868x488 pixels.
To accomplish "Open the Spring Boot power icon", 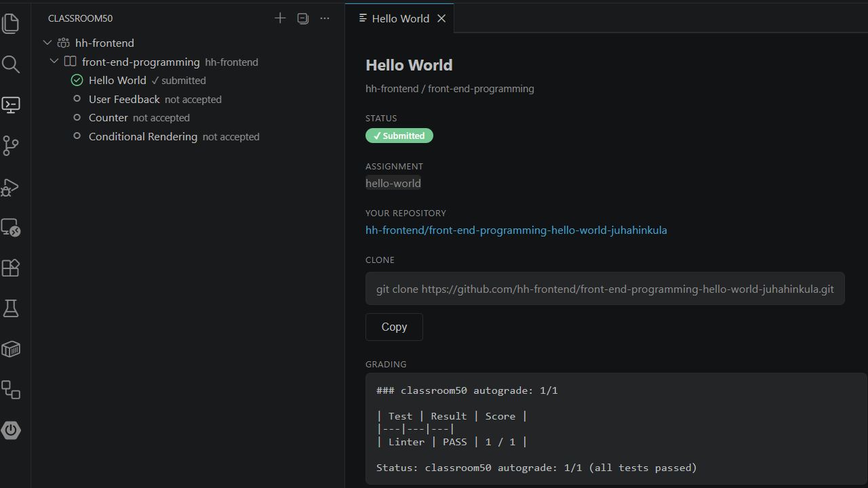I will pos(11,430).
